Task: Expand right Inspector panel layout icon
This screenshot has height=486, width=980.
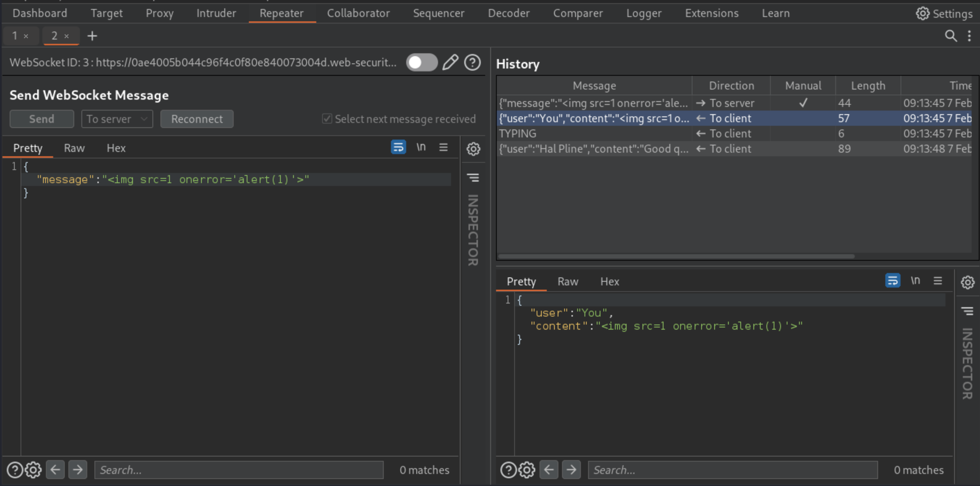Action: coord(967,311)
